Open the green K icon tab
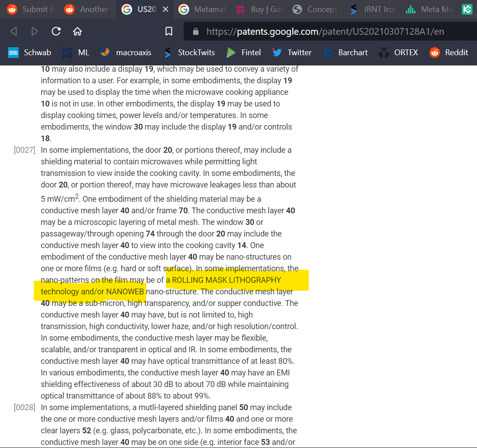The image size is (477, 448). [x=467, y=9]
